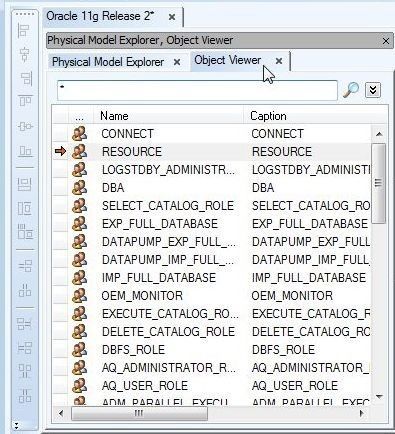Click the align horizontal centers toolbar icon
The height and width of the screenshot is (434, 395).
pos(24,54)
